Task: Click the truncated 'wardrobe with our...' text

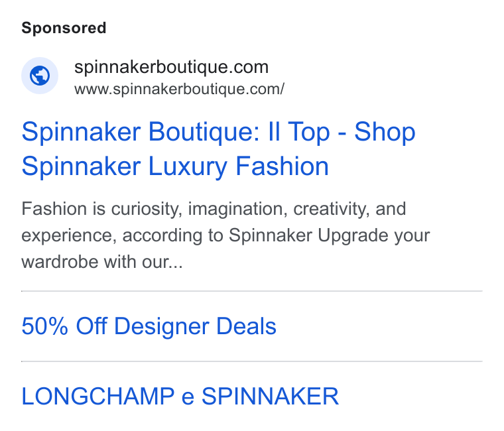Action: 102,262
